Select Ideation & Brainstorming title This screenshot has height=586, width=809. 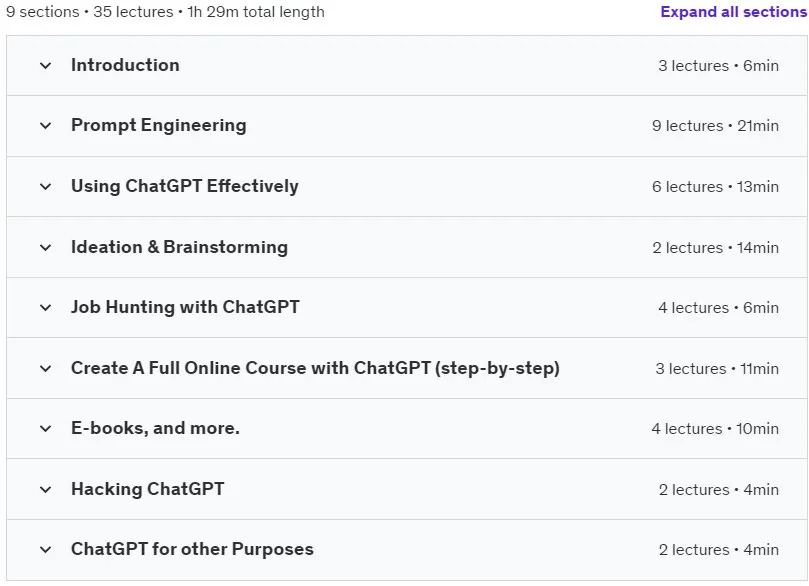pyautogui.click(x=180, y=247)
